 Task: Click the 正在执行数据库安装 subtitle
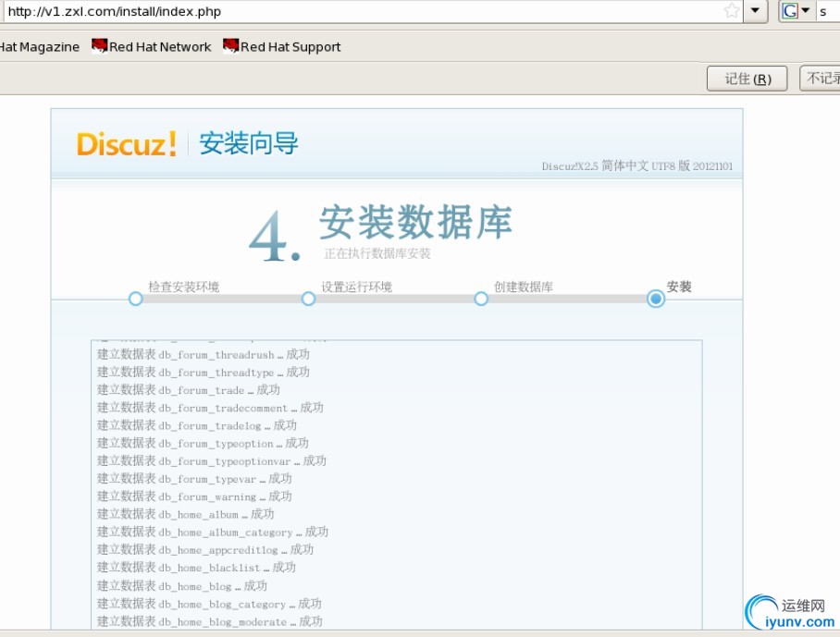click(x=377, y=253)
